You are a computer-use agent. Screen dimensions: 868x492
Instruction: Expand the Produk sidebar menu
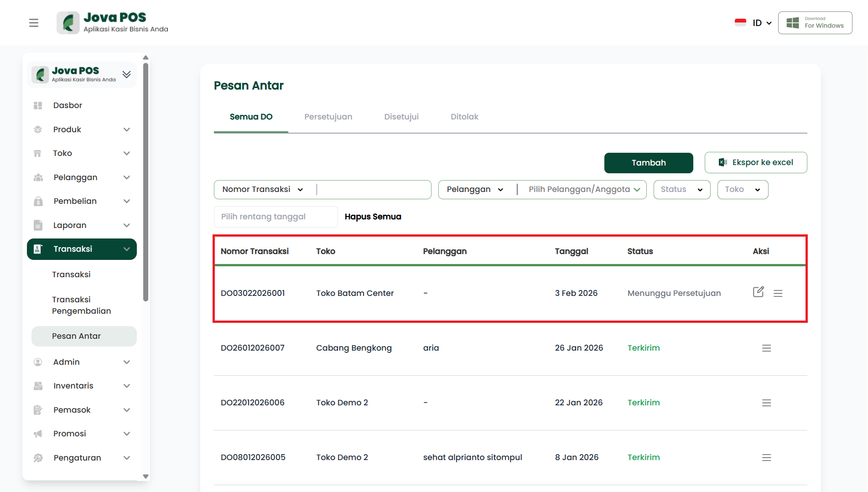pyautogui.click(x=126, y=129)
